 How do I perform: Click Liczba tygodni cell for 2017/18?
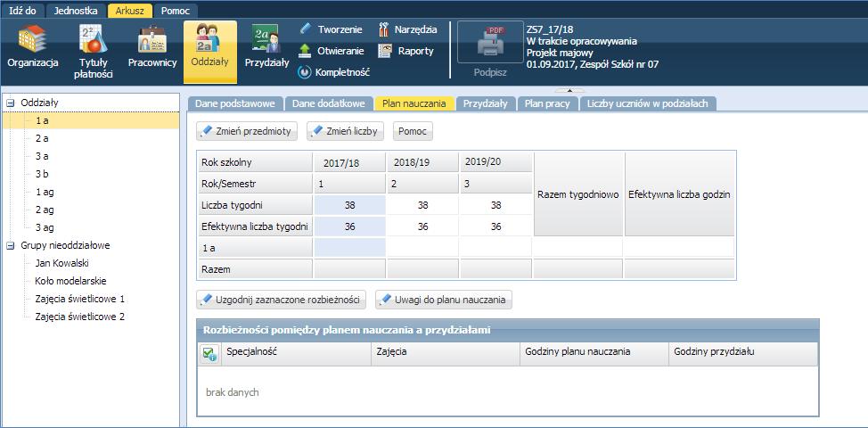pyautogui.click(x=349, y=205)
